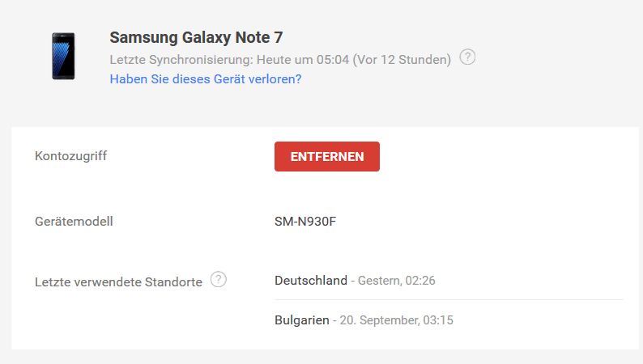Click the Letzte verwendete Standorte label

[x=118, y=282]
